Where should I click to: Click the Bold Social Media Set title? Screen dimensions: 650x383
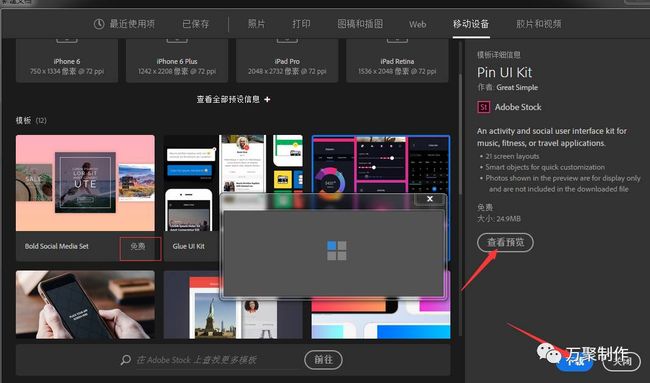pos(56,246)
